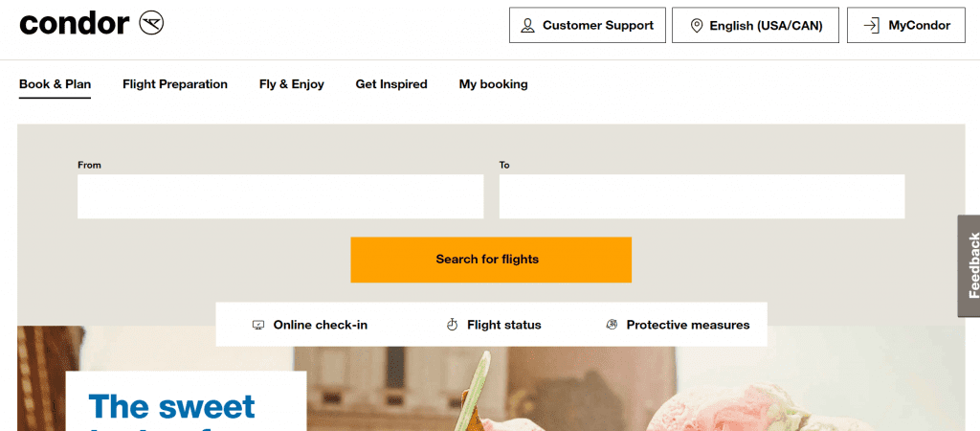Expand the Fly & Enjoy menu
The height and width of the screenshot is (431, 980).
[292, 84]
